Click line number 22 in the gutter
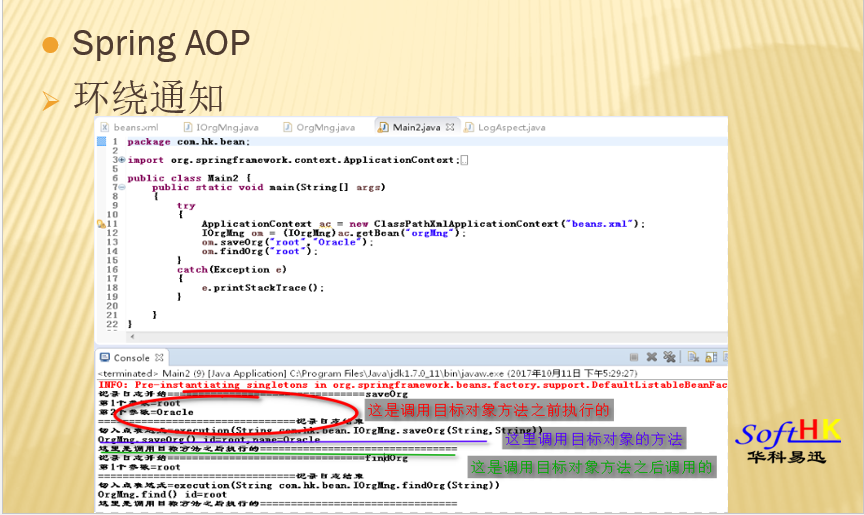The image size is (864, 515). [112, 324]
